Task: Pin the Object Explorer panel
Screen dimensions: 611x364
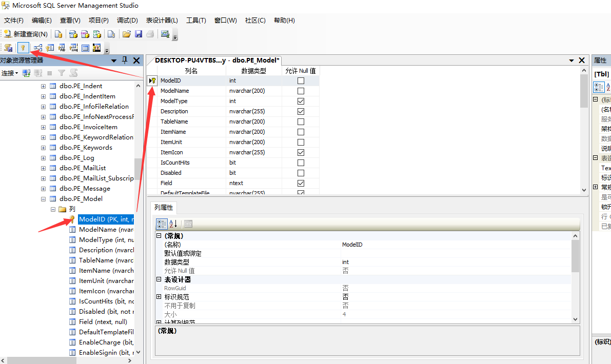Action: click(125, 60)
